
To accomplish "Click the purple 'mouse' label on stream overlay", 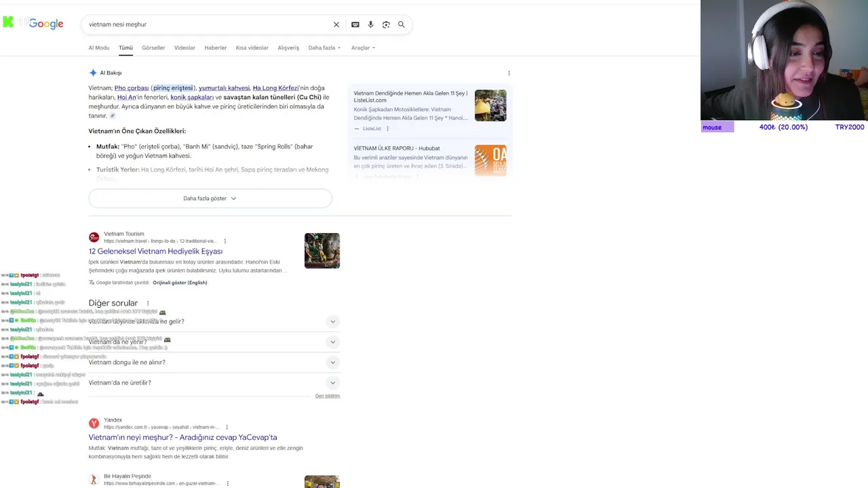I will (717, 127).
